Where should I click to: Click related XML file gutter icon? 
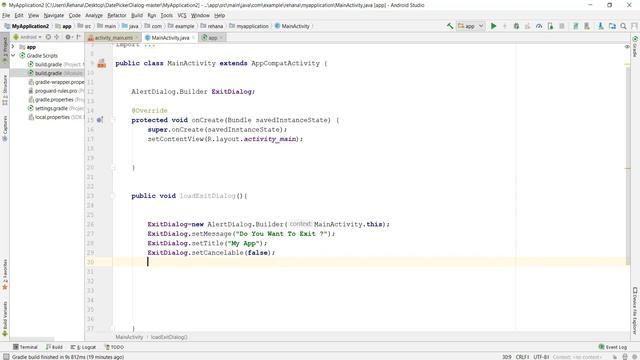pos(102,63)
